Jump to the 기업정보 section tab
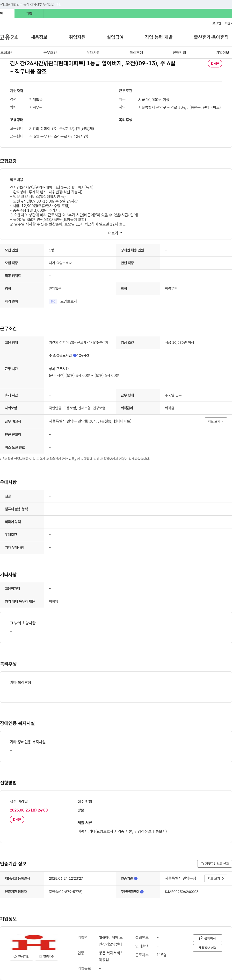The width and height of the screenshot is (232, 980). [223, 52]
